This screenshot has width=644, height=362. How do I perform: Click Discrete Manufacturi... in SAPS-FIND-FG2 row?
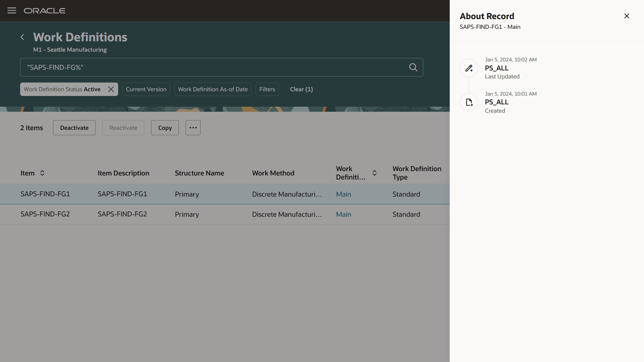coord(287,214)
